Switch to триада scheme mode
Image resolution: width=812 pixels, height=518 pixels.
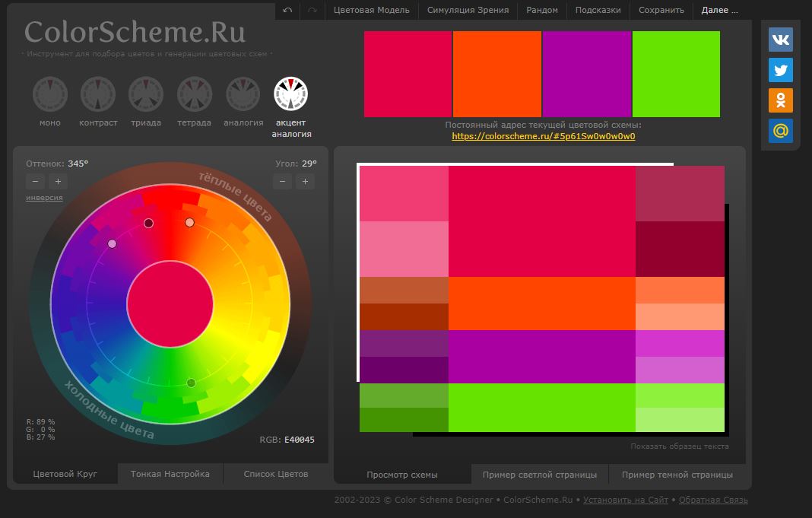[146, 95]
